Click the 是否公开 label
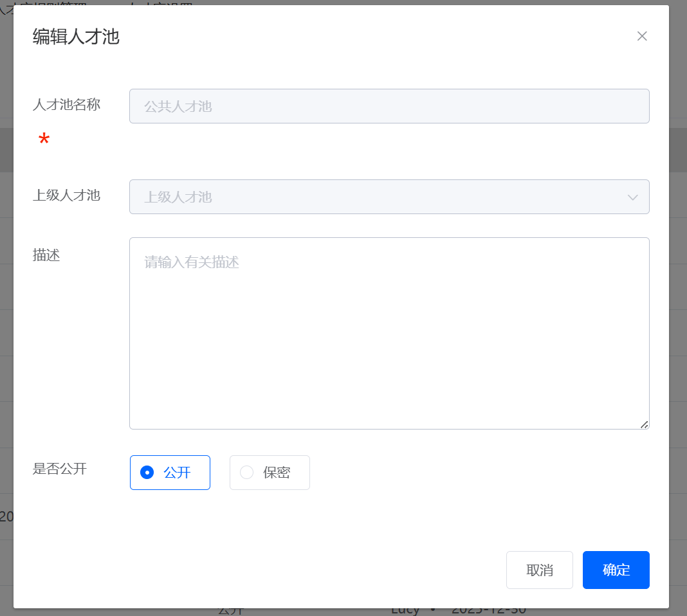This screenshot has width=687, height=616. (x=60, y=469)
